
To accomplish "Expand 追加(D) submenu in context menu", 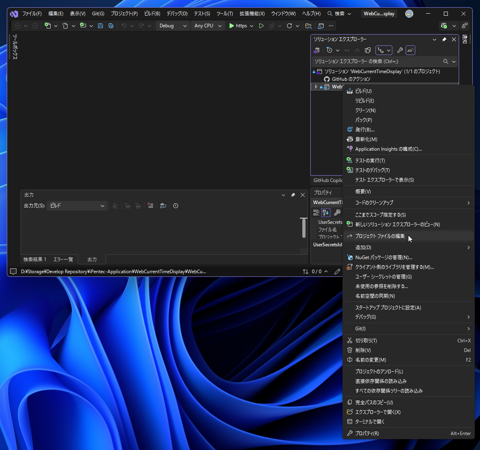I will pos(408,247).
